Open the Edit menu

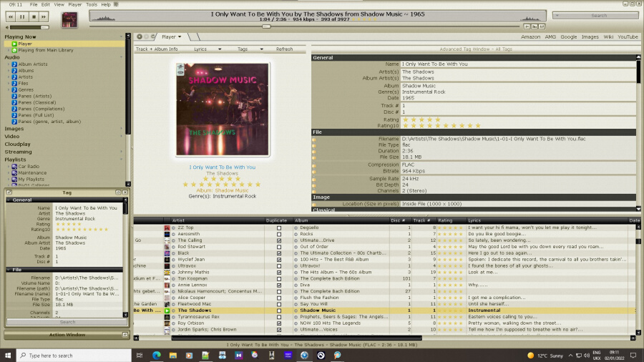tap(46, 4)
